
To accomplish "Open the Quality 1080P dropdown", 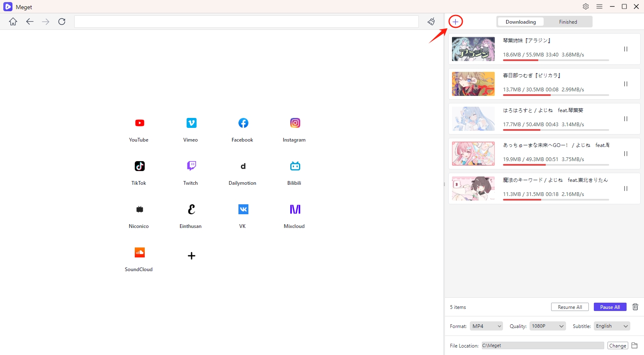I will point(548,326).
